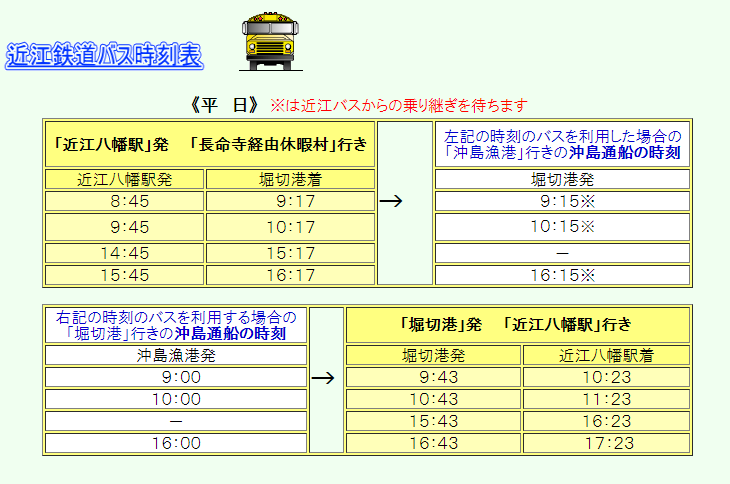Open the 近江鉄道バス時刻表 link
The image size is (730, 484).
(x=104, y=55)
